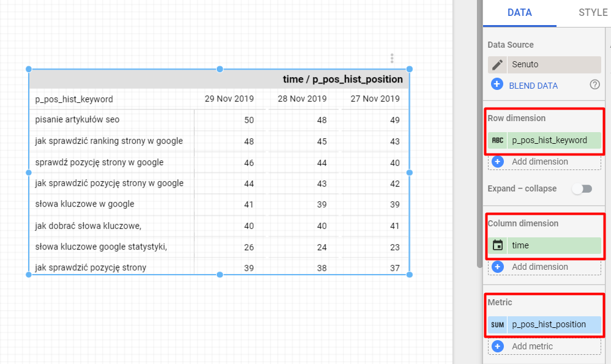This screenshot has height=364, width=611.
Task: Click the top-left resize handle of the table
Action: [x=28, y=69]
